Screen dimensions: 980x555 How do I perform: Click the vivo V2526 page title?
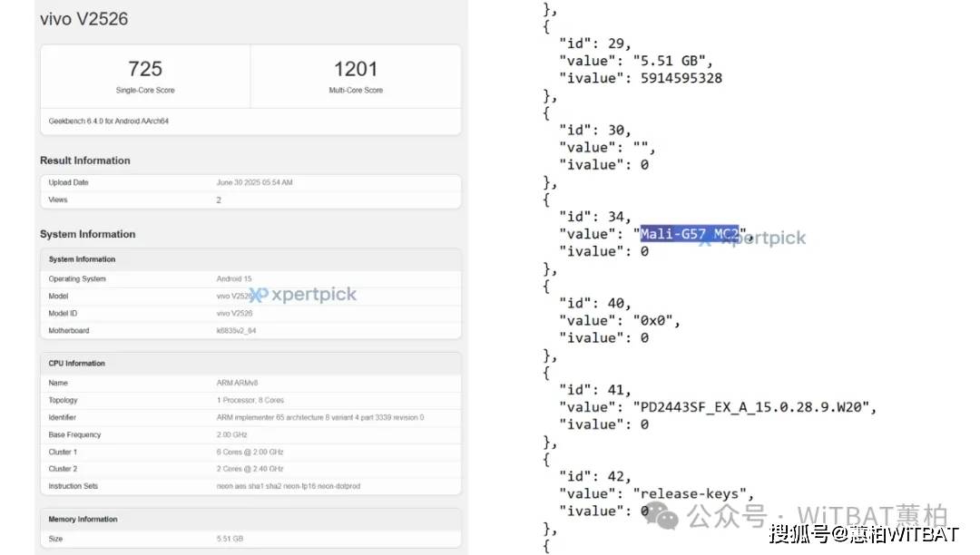click(x=83, y=19)
